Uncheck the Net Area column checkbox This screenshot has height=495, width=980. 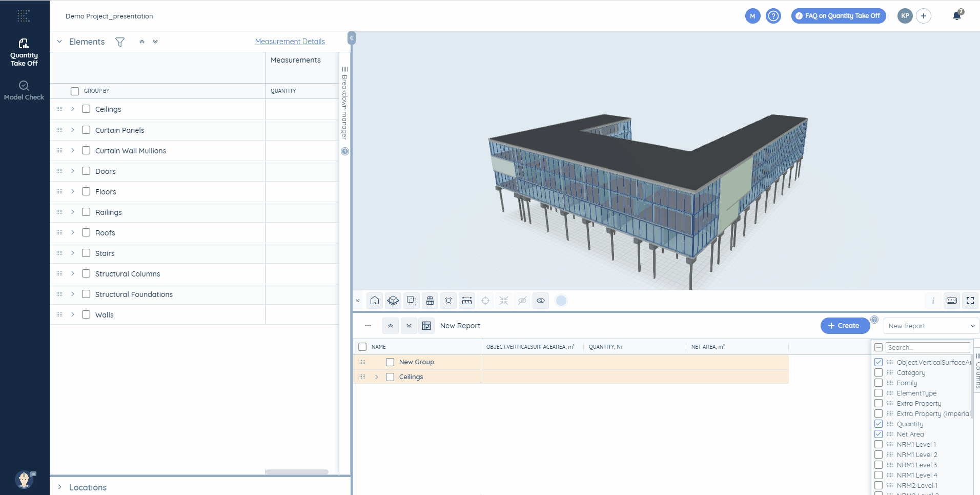pyautogui.click(x=879, y=434)
